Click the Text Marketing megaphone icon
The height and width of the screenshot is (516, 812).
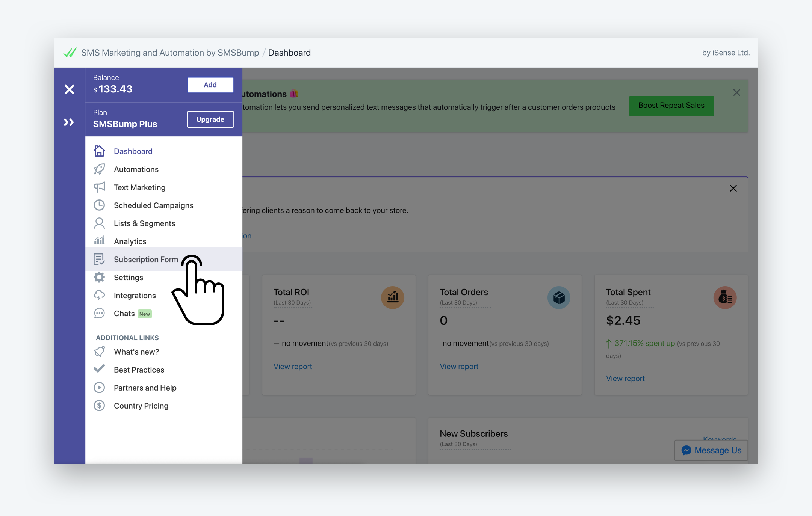pyautogui.click(x=99, y=187)
